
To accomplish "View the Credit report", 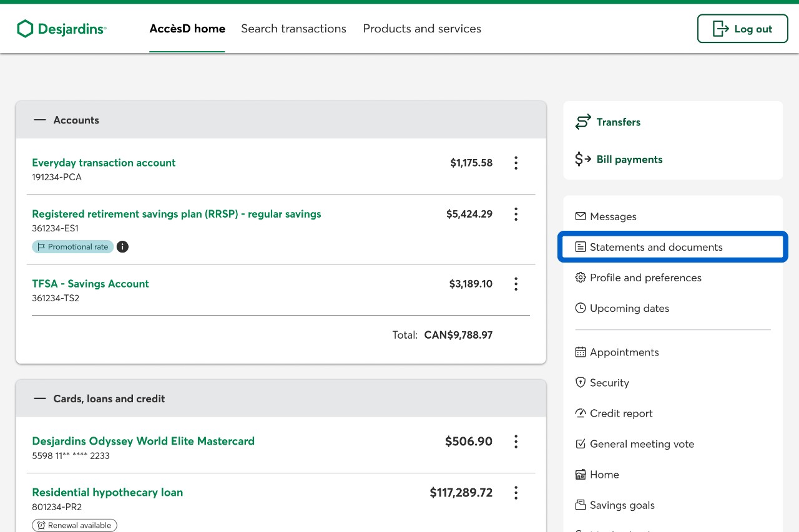I will [620, 414].
